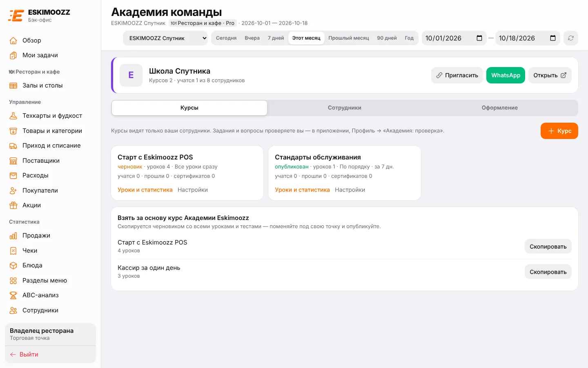Select the 90 дней period filter
The width and height of the screenshot is (588, 368).
387,38
